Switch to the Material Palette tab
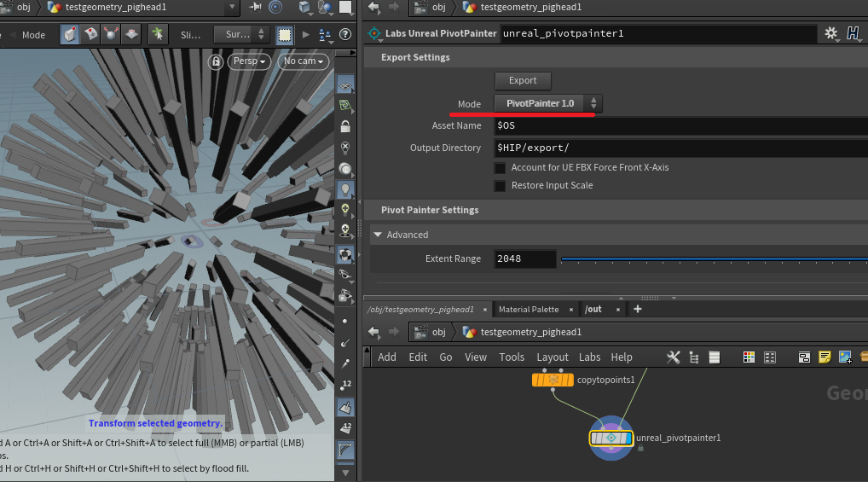This screenshot has height=482, width=868. tap(529, 309)
